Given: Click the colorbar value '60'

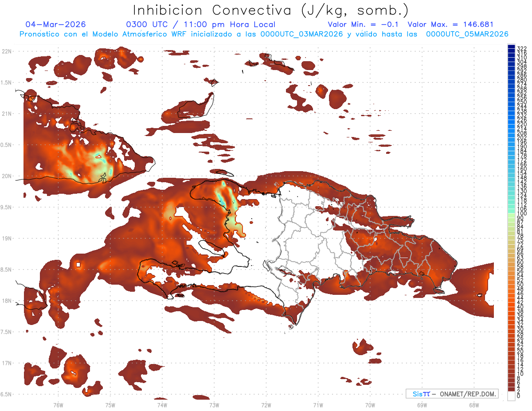Looking at the screenshot, I should (x=520, y=262).
